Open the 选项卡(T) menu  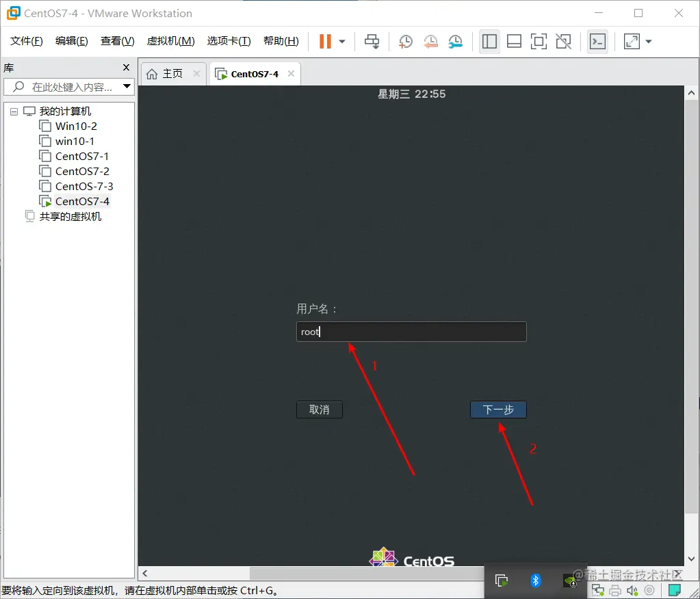tap(229, 41)
